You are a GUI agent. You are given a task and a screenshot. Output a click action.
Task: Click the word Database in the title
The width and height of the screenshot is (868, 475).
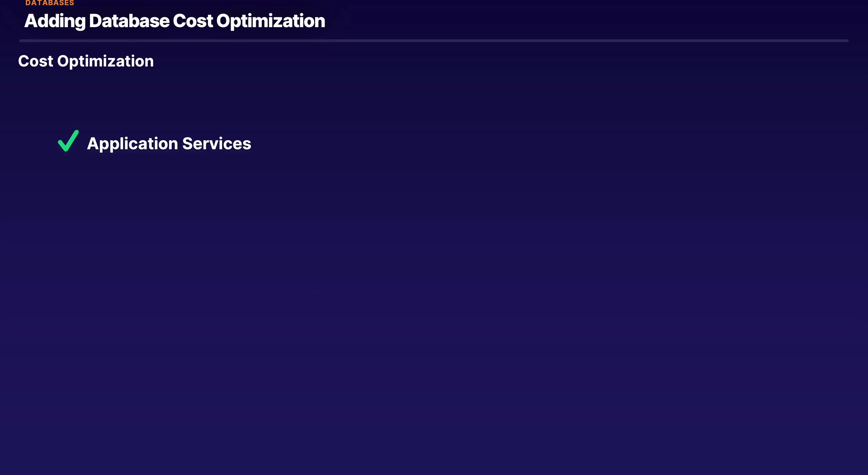point(129,21)
